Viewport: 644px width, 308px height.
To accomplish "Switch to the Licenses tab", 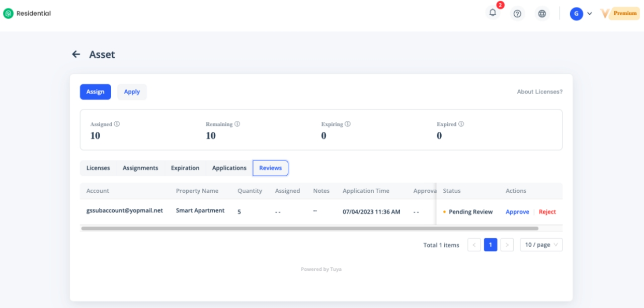I will tap(98, 168).
